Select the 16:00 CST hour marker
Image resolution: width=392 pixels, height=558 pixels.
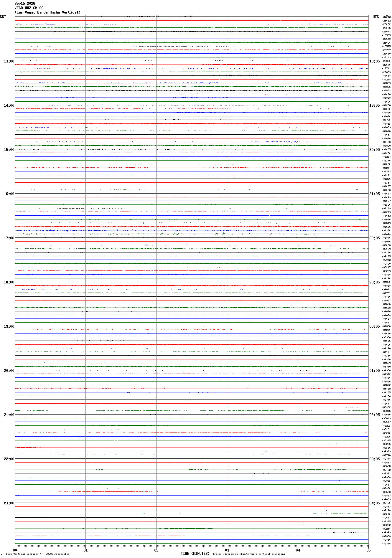point(9,194)
